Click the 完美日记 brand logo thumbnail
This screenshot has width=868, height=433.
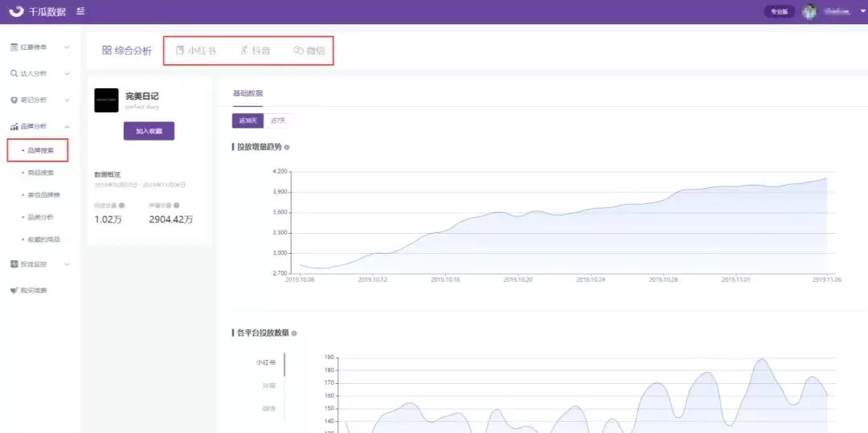106,100
